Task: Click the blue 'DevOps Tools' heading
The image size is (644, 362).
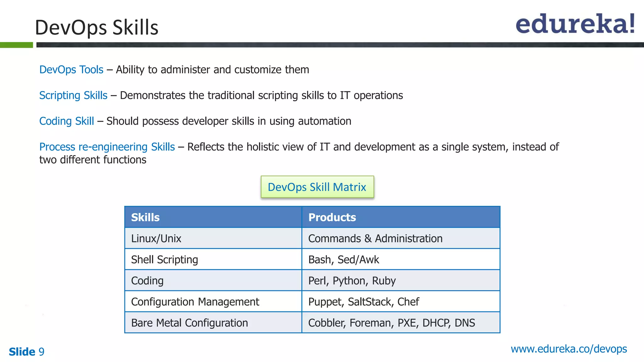Action: click(71, 69)
